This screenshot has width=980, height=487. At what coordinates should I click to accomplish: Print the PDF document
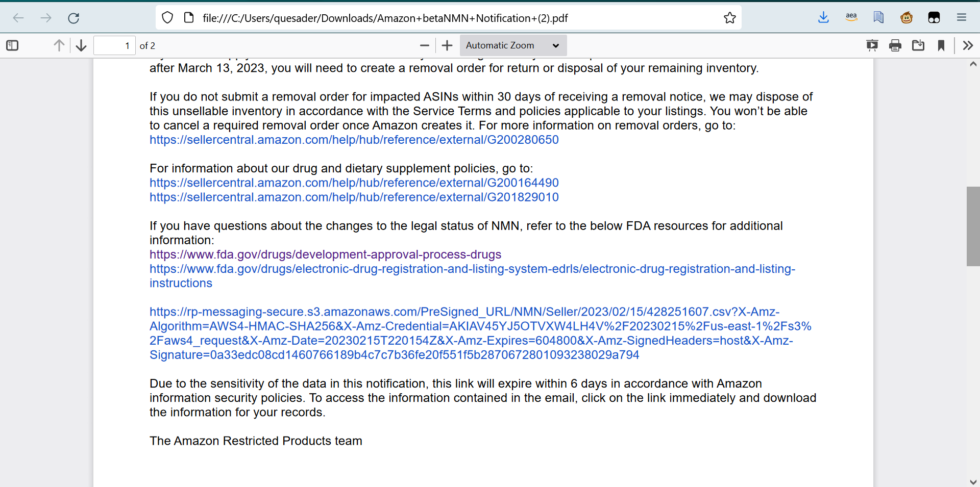pos(895,45)
